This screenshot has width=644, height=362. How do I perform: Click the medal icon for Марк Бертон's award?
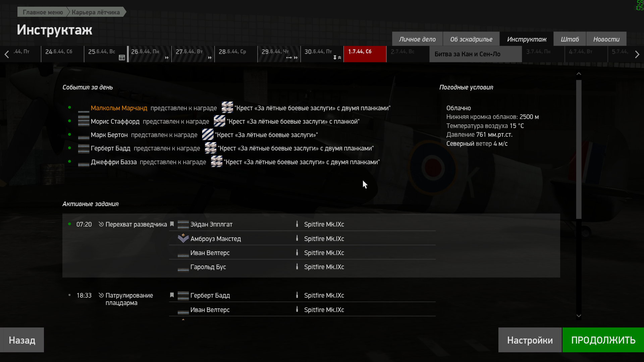[x=208, y=134]
